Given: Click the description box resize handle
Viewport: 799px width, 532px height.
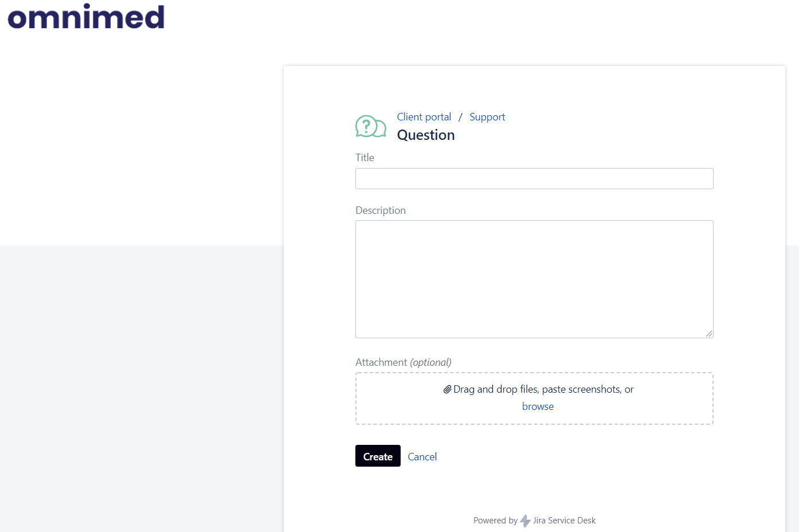Looking at the screenshot, I should click(709, 334).
